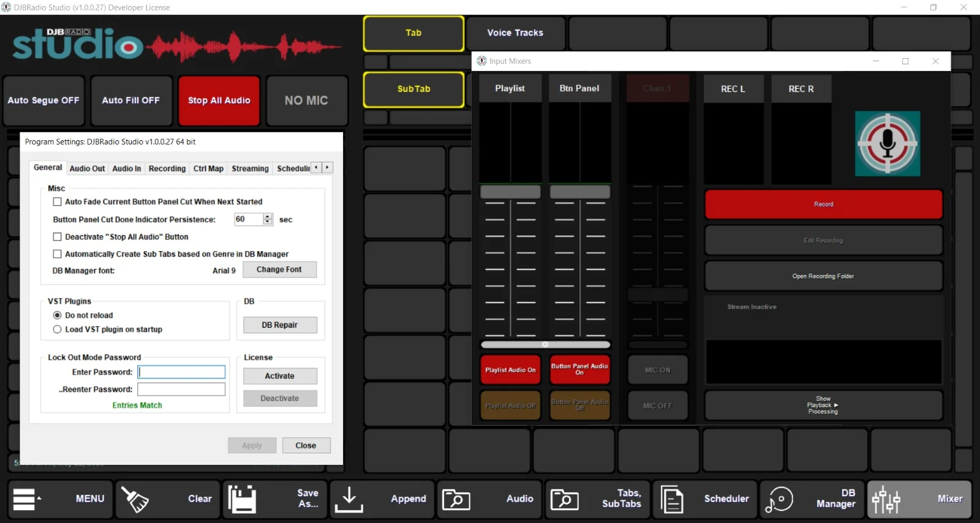Screen dimensions: 980x523
Task: Select the Do not reload VST option
Action: 58,315
